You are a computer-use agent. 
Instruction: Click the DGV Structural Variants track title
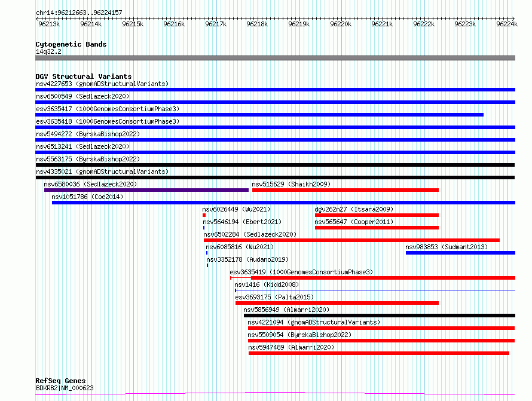pyautogui.click(x=84, y=76)
